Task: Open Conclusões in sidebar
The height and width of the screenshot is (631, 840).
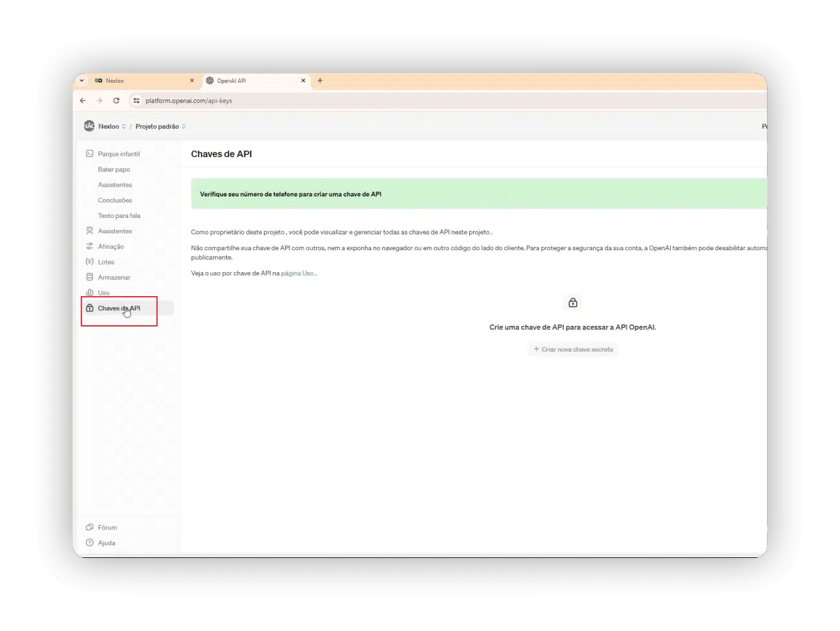Action: click(x=115, y=200)
